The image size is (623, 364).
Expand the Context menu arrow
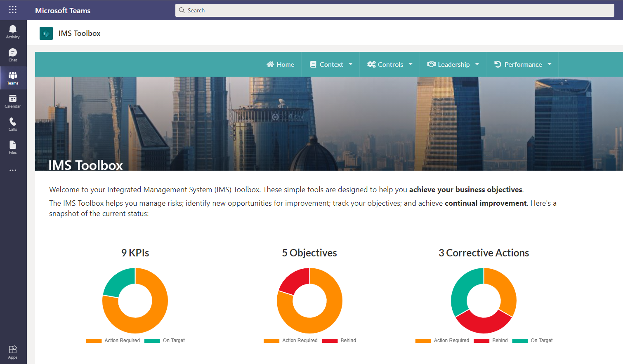pos(351,64)
